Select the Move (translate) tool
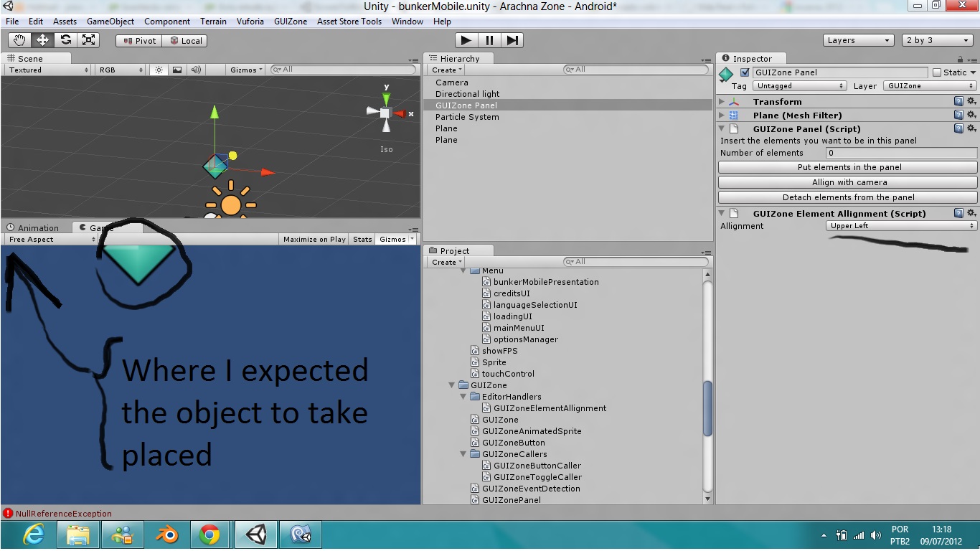 (42, 40)
